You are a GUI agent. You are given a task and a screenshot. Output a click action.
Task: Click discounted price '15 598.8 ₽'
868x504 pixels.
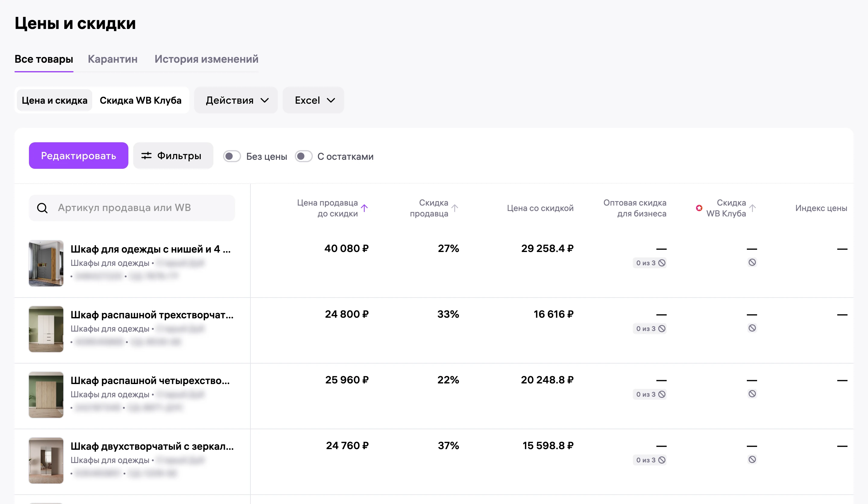click(x=548, y=446)
